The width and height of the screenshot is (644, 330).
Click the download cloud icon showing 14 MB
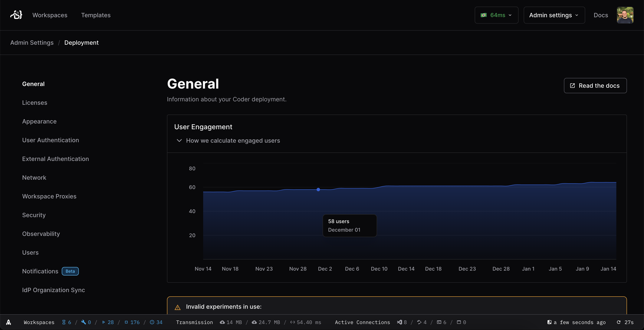point(222,322)
